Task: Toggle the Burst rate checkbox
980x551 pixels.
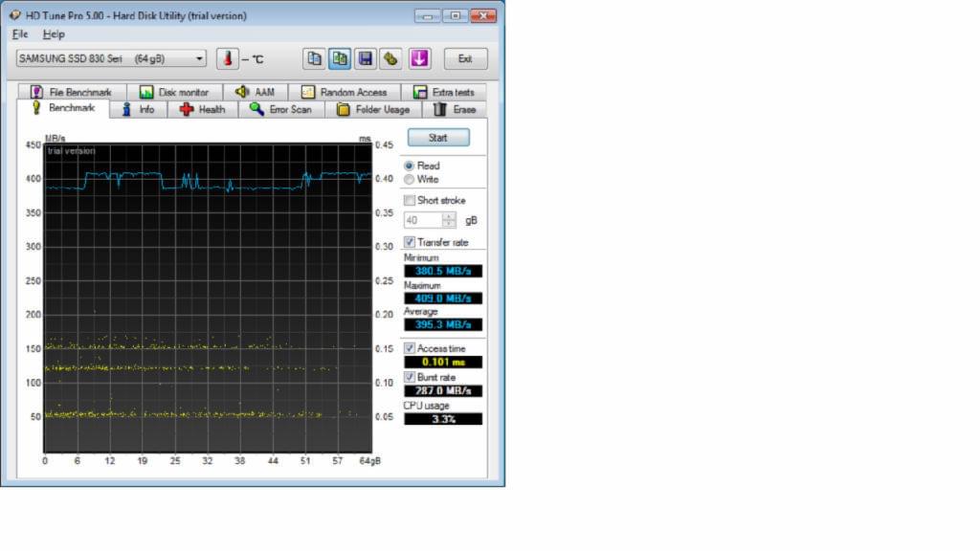Action: 410,377
